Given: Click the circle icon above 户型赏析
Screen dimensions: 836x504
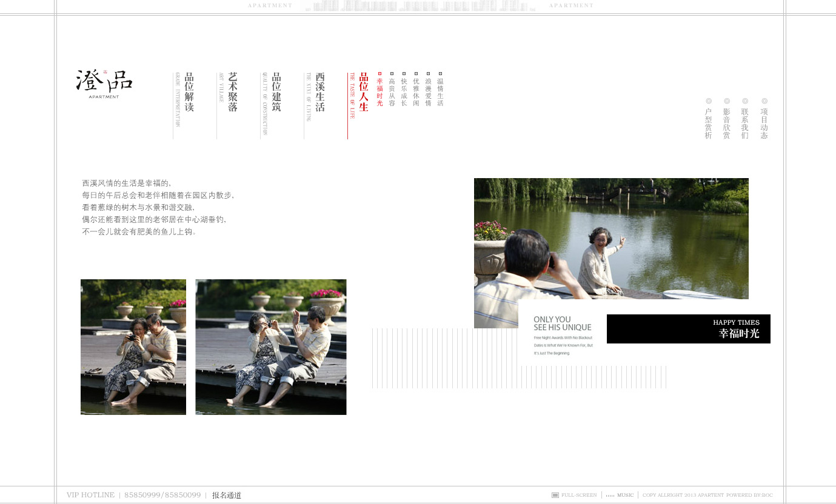Looking at the screenshot, I should point(708,101).
